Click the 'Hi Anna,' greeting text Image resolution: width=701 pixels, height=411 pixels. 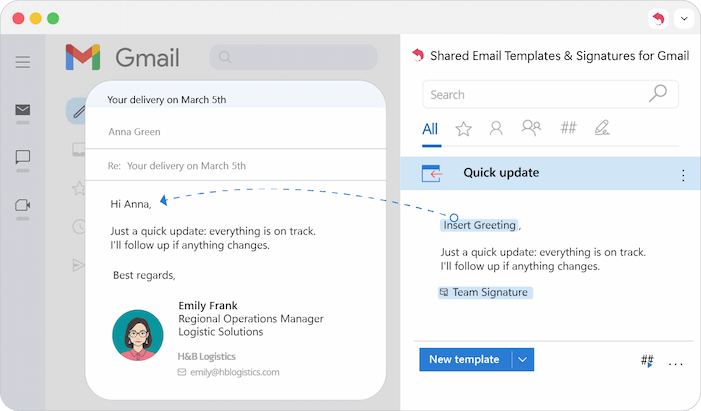tap(131, 204)
